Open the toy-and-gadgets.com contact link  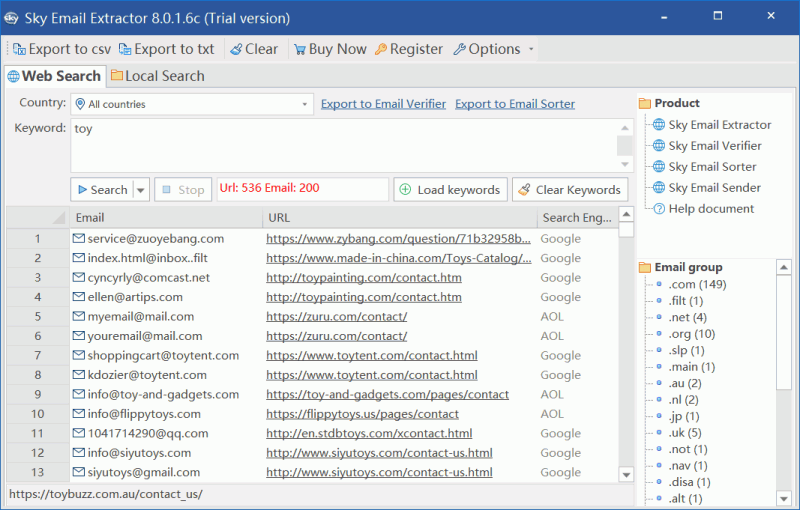[387, 394]
